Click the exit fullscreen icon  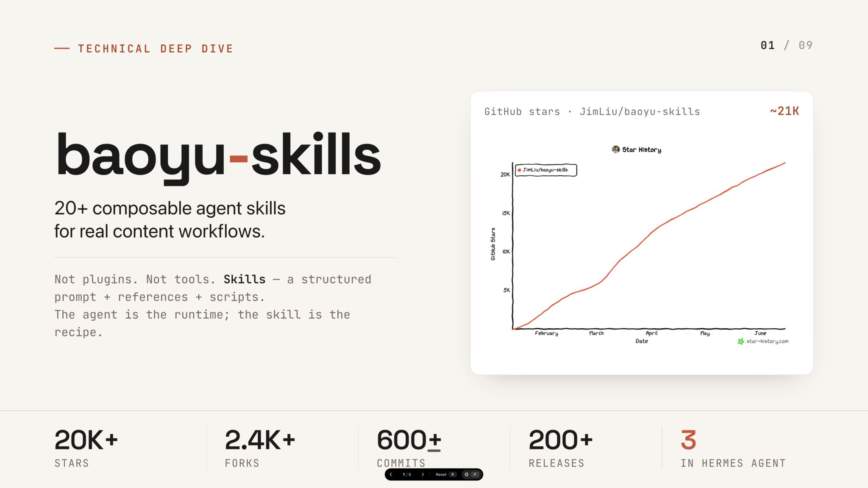pyautogui.click(x=467, y=474)
